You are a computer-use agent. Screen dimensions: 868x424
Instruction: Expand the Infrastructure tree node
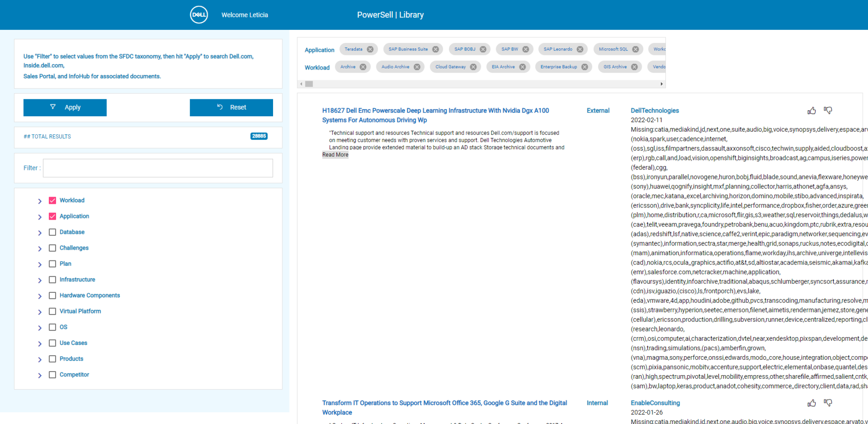click(x=40, y=280)
